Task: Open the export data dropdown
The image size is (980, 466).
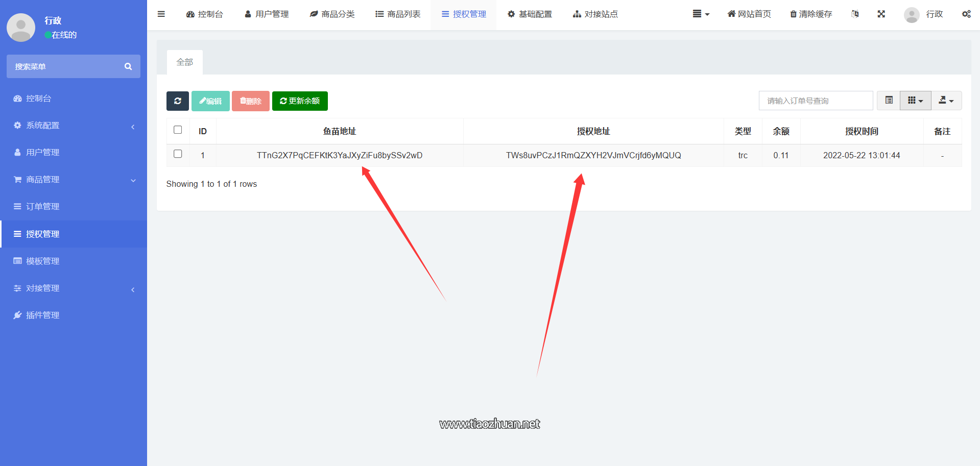Action: pyautogui.click(x=946, y=101)
